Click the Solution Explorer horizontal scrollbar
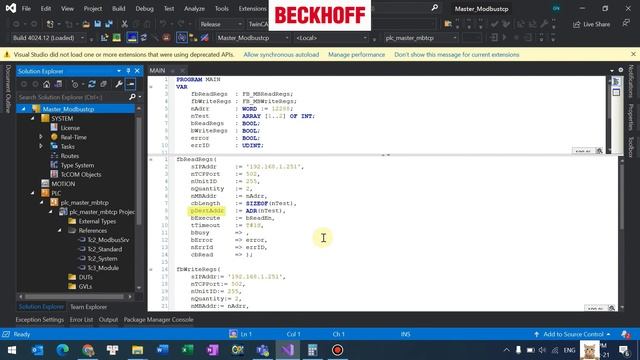Viewport: 640px width, 360px height. click(x=75, y=296)
